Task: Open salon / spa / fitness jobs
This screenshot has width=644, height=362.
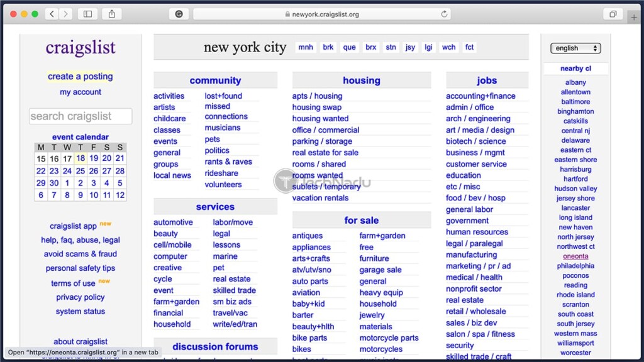Action: point(480,334)
